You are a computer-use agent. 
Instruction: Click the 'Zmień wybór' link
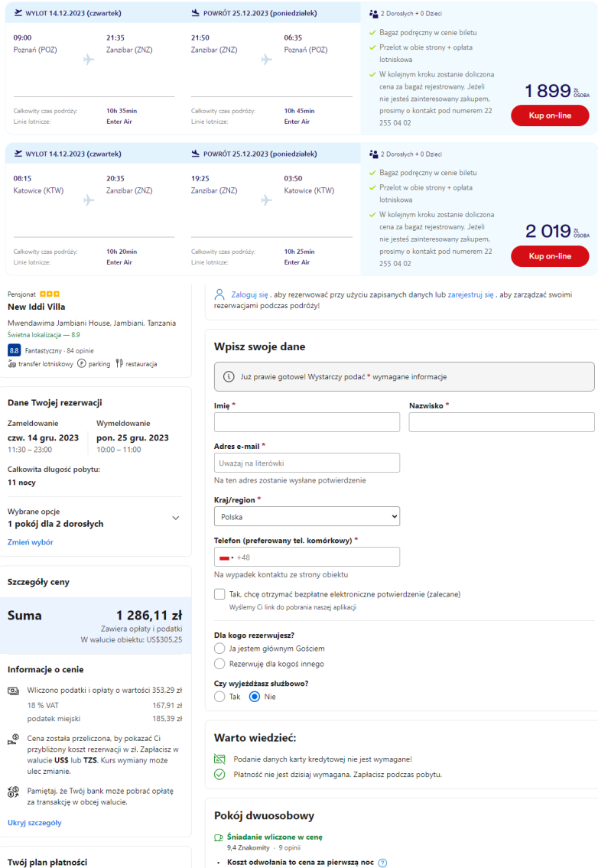(x=30, y=542)
